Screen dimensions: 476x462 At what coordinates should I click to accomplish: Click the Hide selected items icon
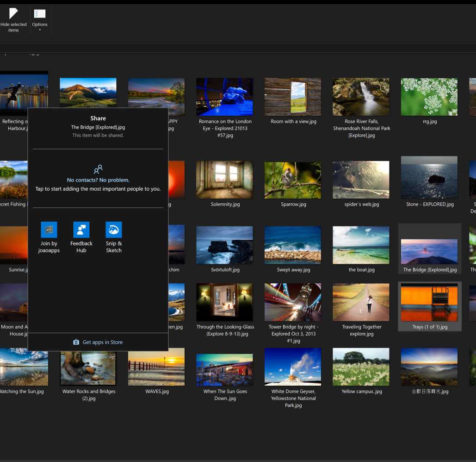pyautogui.click(x=13, y=13)
